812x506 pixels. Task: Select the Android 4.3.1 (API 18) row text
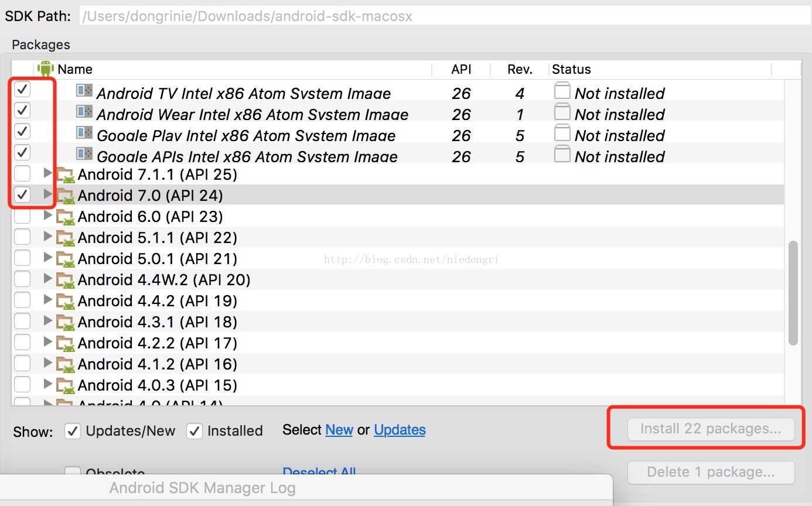click(158, 322)
